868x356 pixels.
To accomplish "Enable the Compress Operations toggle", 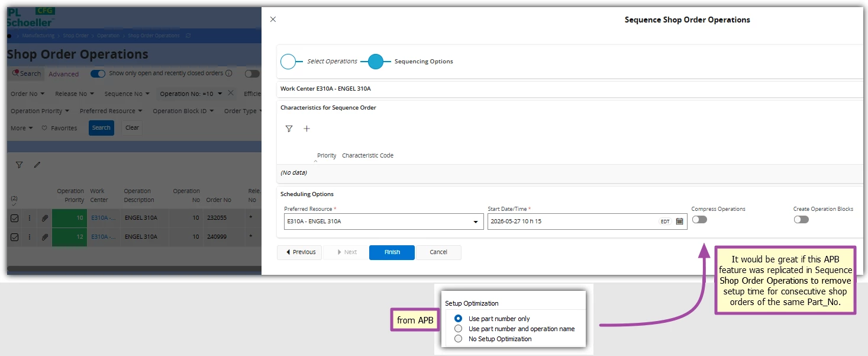I will click(x=699, y=219).
